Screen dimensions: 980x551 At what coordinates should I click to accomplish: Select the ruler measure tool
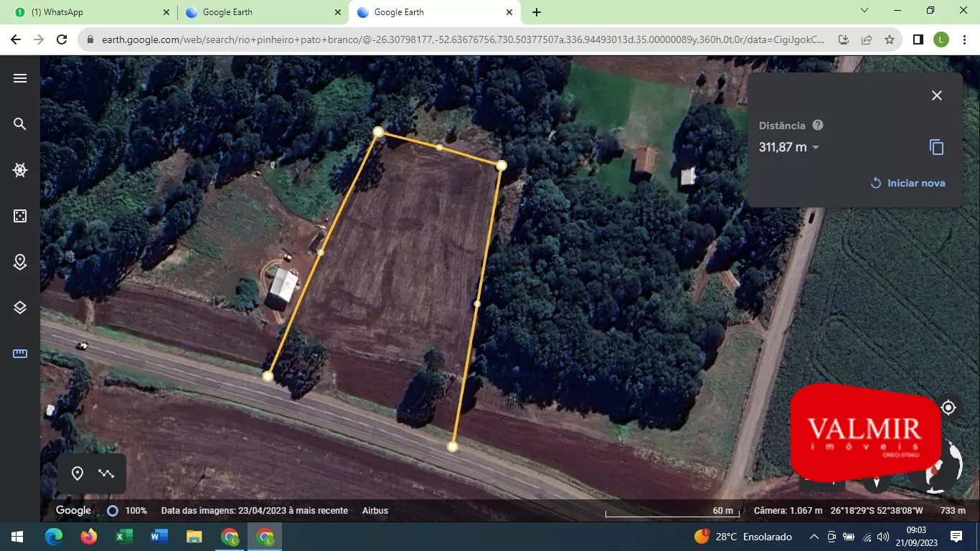[x=20, y=354]
